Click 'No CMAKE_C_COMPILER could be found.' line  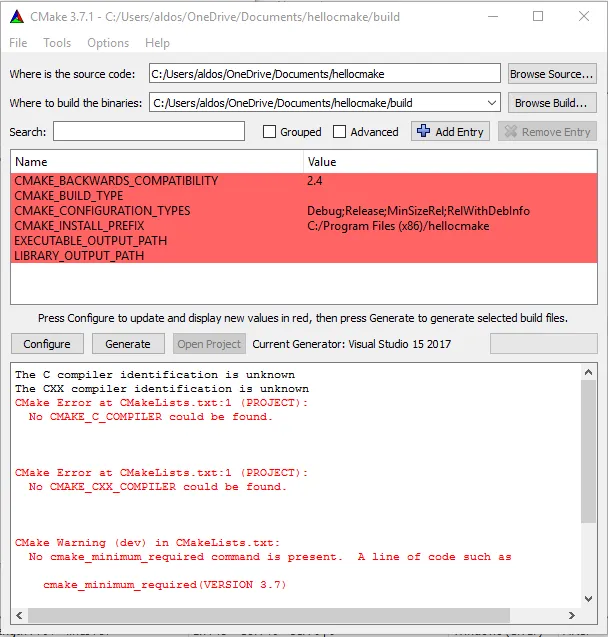point(150,417)
